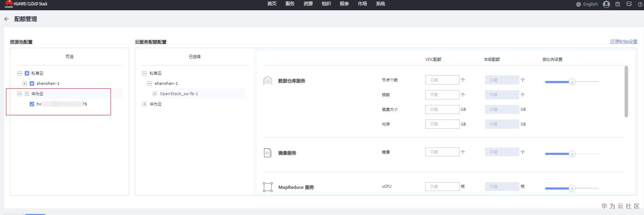Open the 报表 menu
This screenshot has width=644, height=215.
pyautogui.click(x=344, y=4)
